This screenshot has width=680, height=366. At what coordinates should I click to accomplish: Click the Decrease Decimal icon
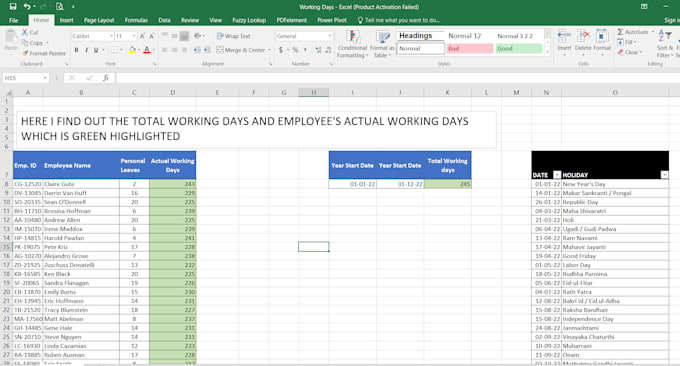[x=327, y=50]
